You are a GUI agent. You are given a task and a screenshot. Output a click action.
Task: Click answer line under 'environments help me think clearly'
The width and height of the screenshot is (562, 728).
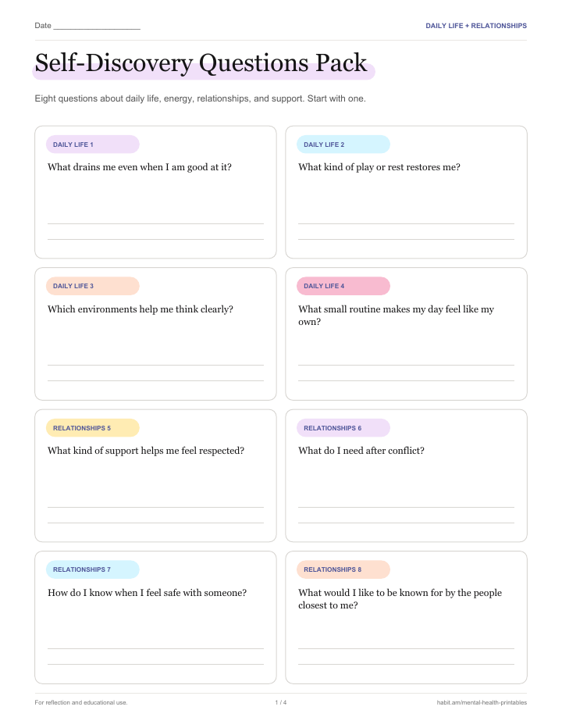click(x=155, y=366)
